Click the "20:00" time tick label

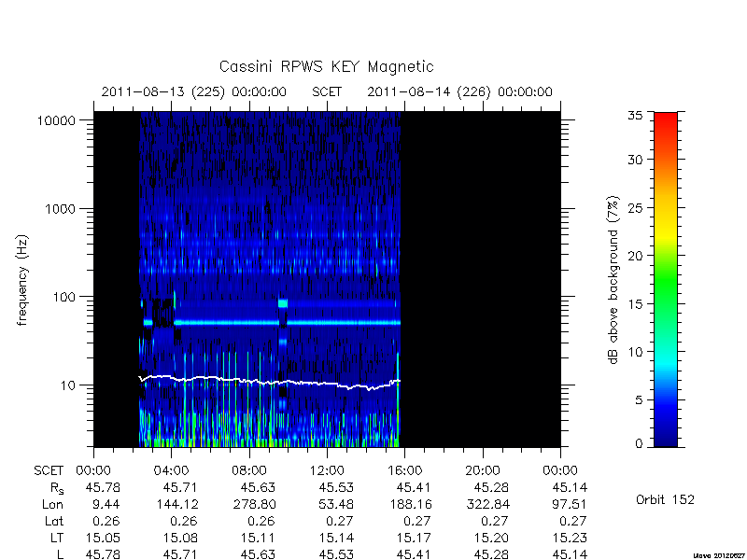pyautogui.click(x=483, y=471)
